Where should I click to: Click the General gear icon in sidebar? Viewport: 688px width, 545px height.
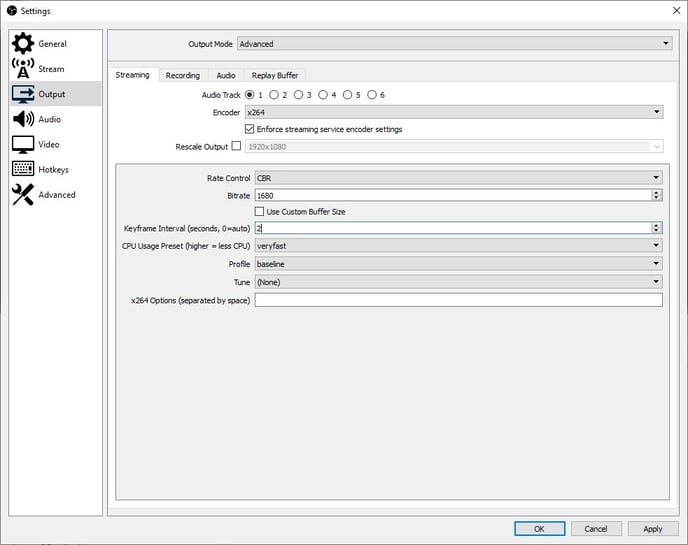point(22,44)
